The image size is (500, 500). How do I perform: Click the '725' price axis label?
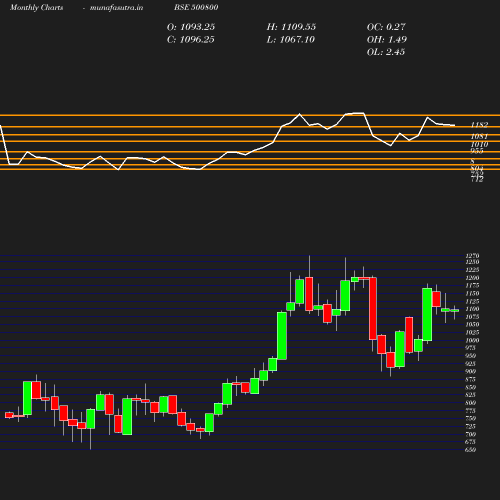point(471,427)
